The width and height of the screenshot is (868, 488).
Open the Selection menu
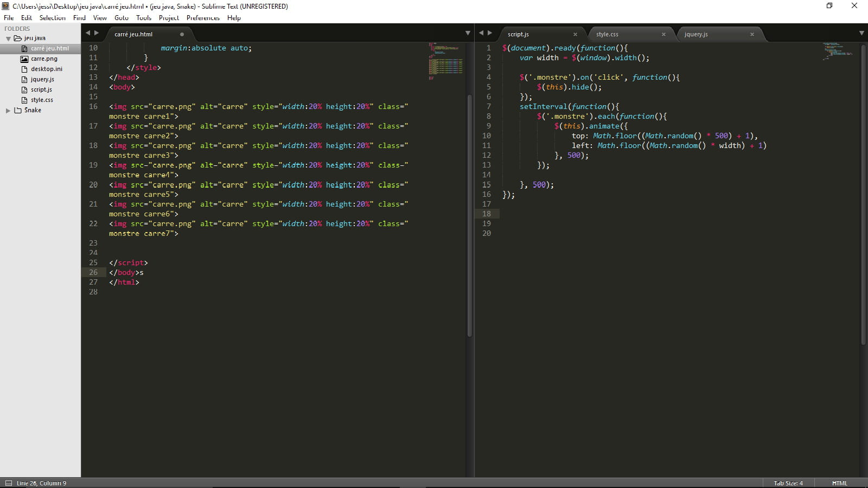53,17
